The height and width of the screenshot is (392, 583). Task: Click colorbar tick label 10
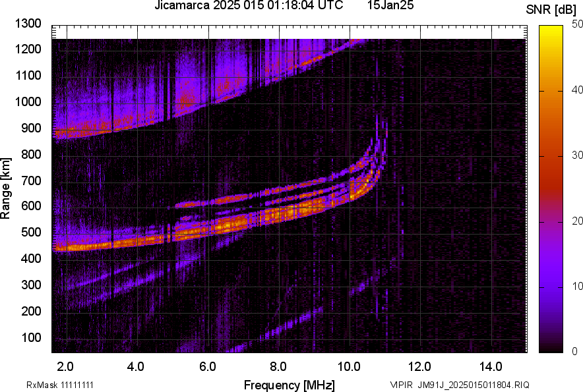coord(577,286)
